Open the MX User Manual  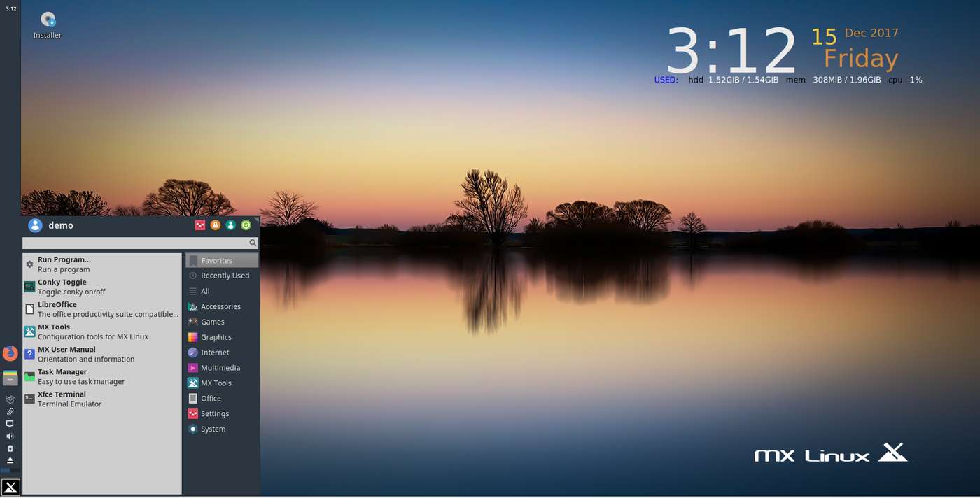pos(102,354)
